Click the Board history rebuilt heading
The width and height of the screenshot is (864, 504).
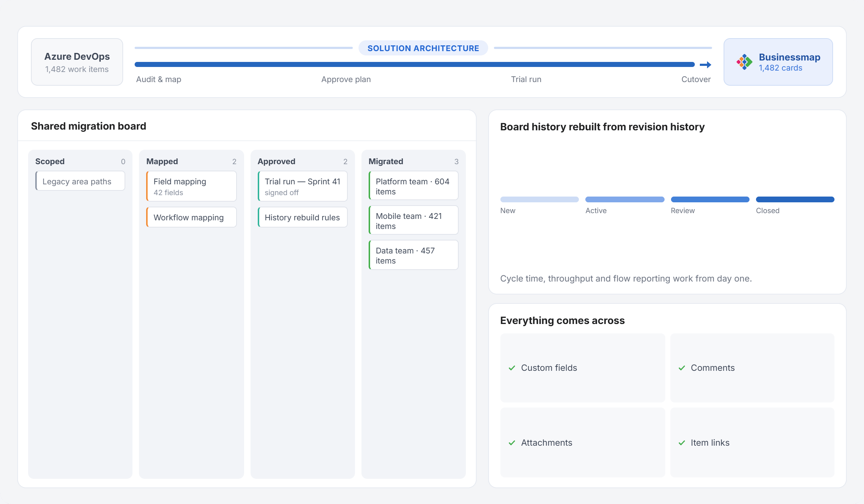pyautogui.click(x=603, y=127)
